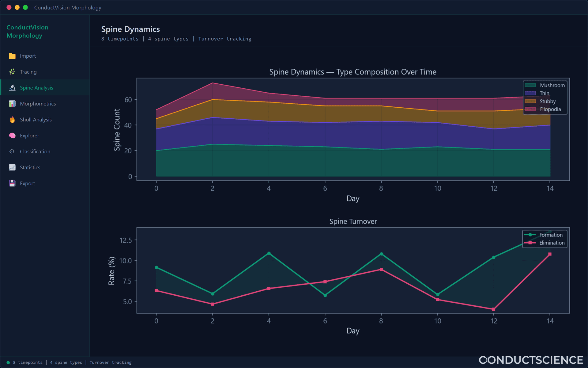
Task: Click the Formation data point at day 8
Action: (381, 254)
